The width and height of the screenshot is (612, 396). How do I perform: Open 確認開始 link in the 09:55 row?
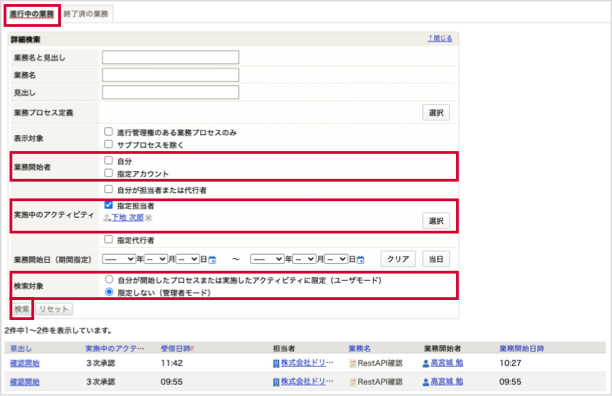[25, 382]
